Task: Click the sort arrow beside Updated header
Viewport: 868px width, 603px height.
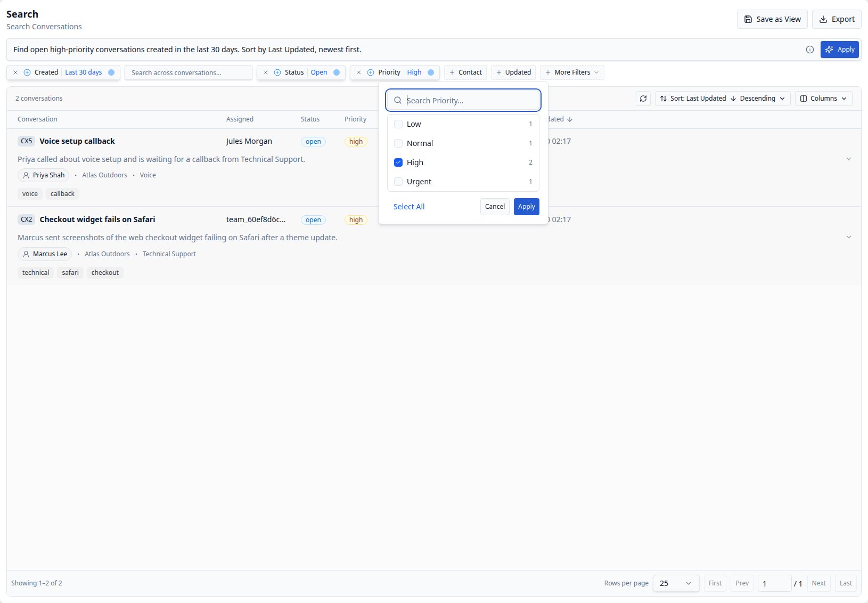Action: tap(570, 119)
